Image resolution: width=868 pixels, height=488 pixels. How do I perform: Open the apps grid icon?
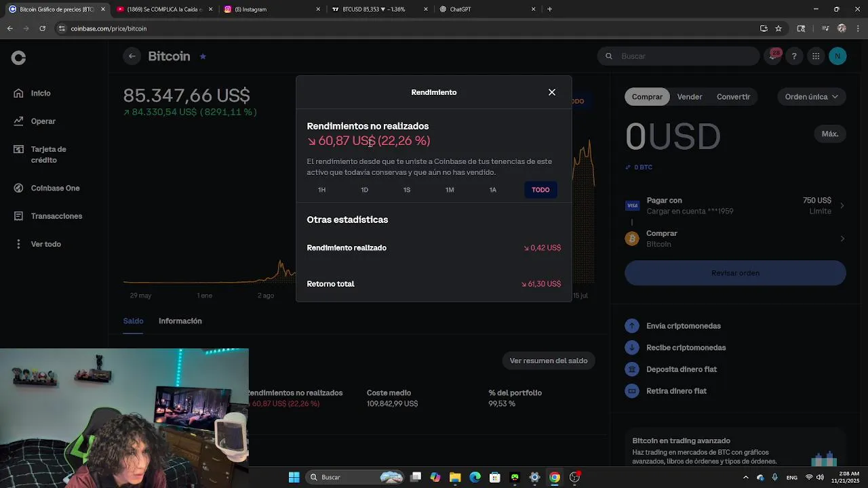tap(816, 56)
